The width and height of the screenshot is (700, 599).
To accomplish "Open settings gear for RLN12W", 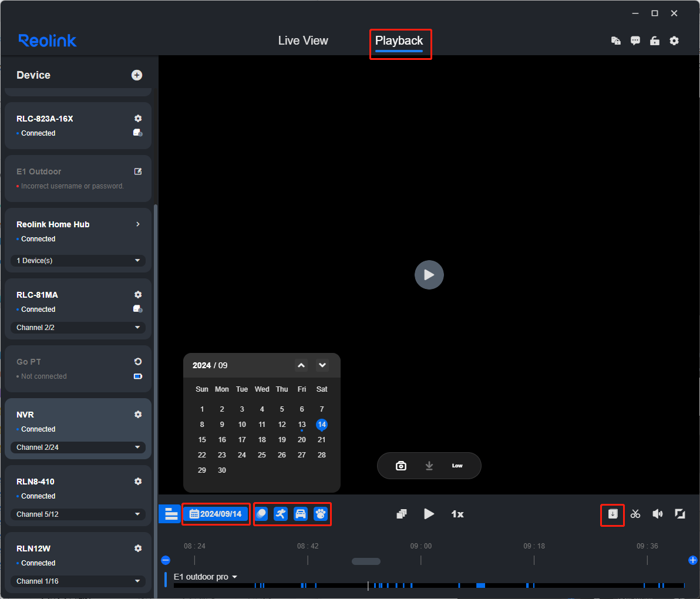I will (x=138, y=548).
